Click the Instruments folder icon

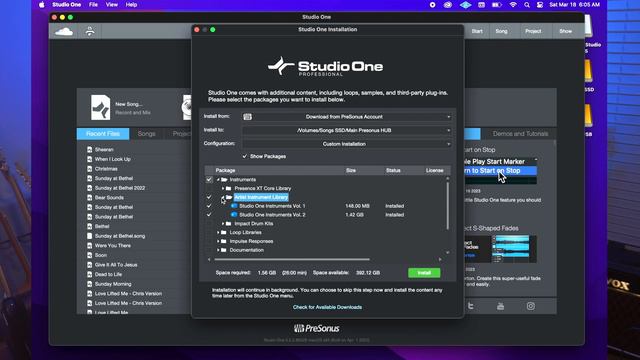pos(224,180)
